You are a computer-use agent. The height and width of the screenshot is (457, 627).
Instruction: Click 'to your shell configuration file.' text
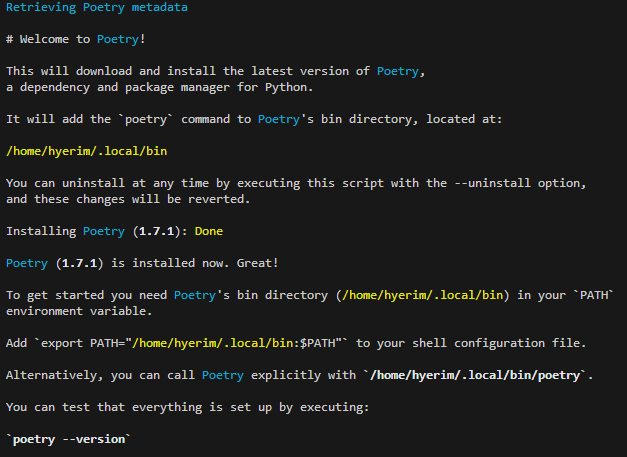(471, 343)
